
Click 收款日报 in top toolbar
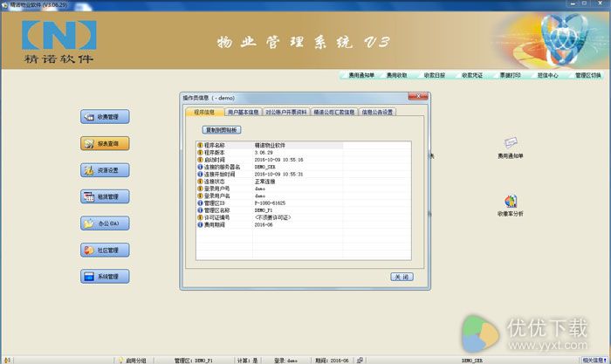[435, 75]
